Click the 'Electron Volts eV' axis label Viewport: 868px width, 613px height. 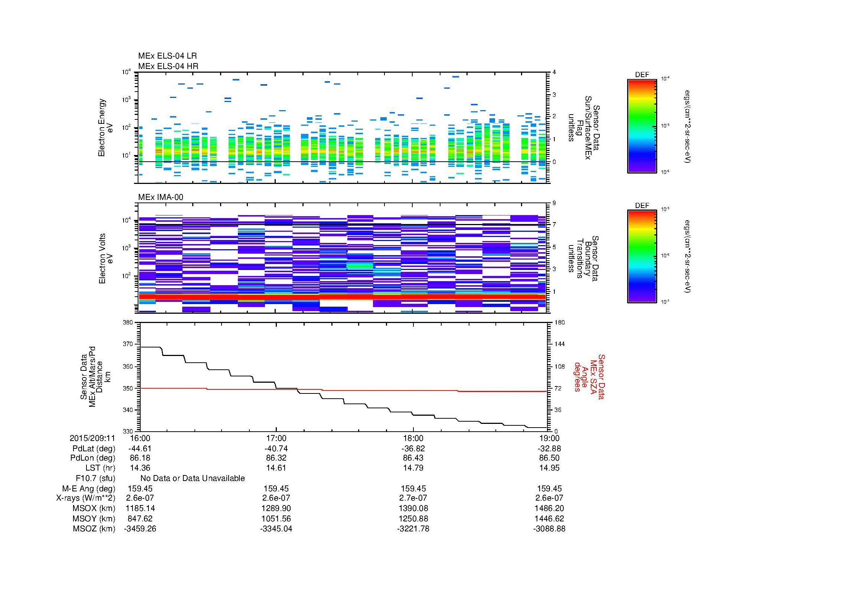(106, 259)
